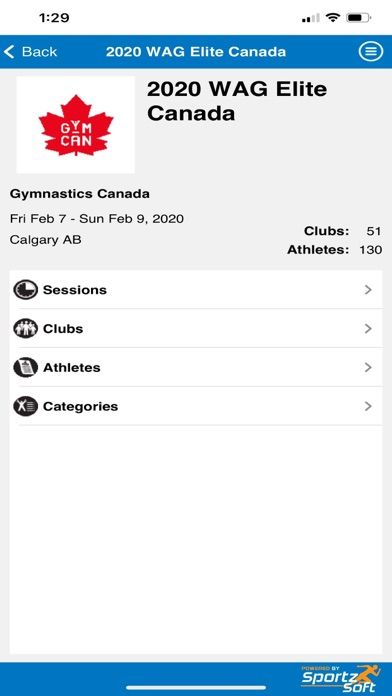Expand the Athletes row chevron
392x696 pixels.
[x=368, y=368]
